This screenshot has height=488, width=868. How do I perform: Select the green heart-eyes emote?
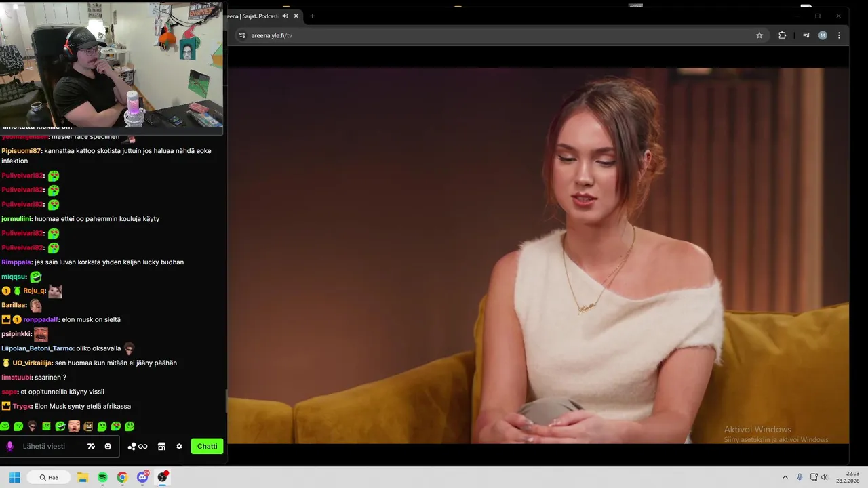click(116, 426)
